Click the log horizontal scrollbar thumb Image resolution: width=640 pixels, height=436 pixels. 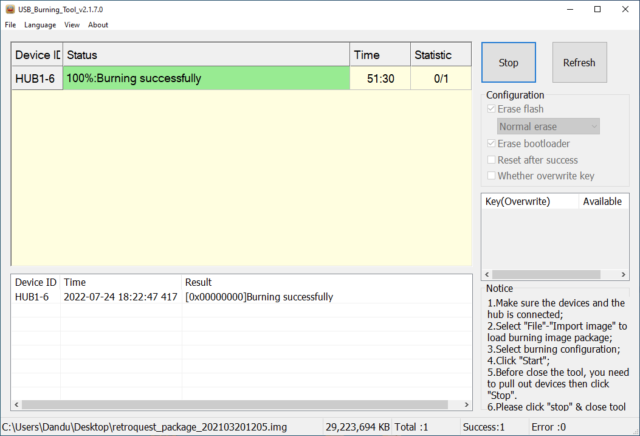tap(235, 405)
